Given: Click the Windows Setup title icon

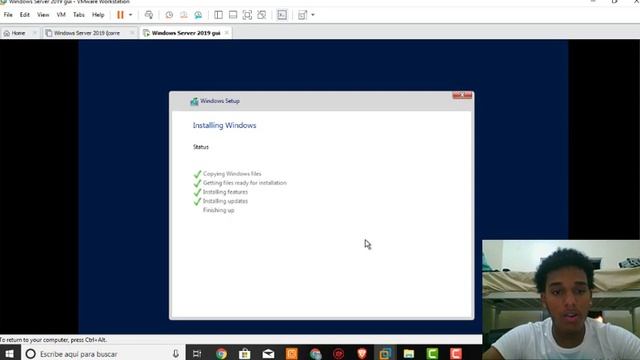Looking at the screenshot, I should [x=194, y=101].
